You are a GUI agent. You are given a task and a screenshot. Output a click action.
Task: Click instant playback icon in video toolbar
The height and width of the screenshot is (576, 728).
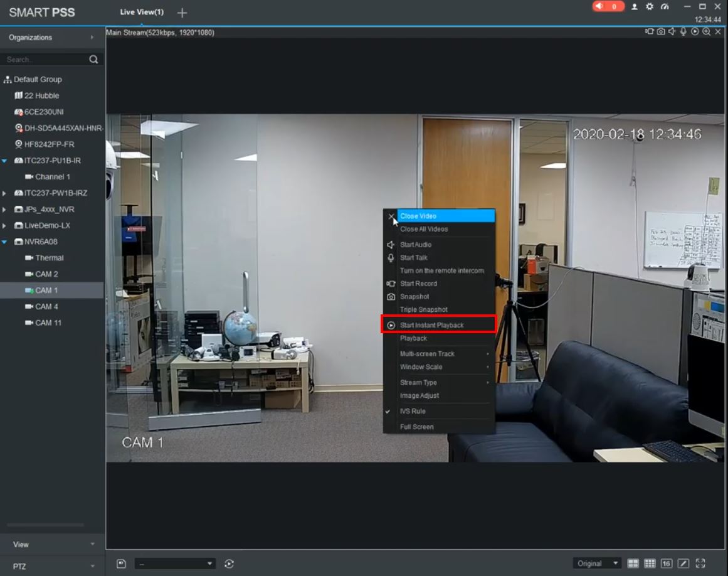click(695, 31)
